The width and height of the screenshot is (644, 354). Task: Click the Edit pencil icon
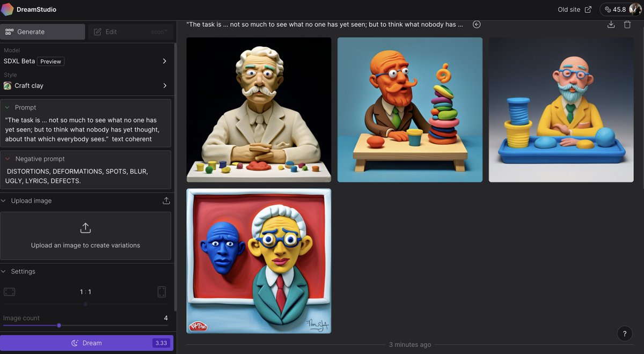(98, 32)
